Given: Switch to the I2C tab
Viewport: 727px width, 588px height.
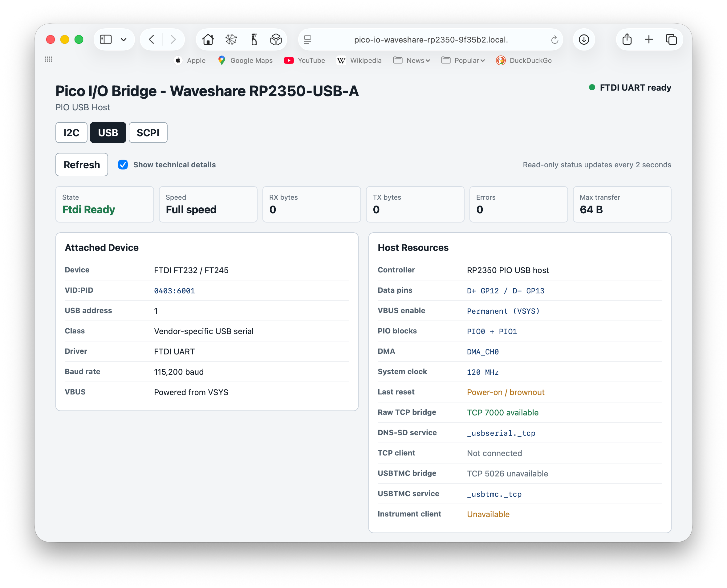Looking at the screenshot, I should tap(71, 133).
